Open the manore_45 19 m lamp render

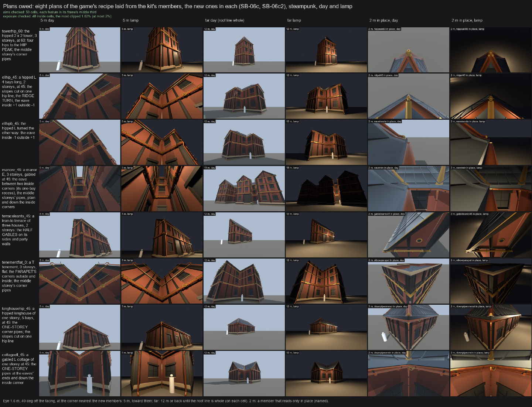326,189
